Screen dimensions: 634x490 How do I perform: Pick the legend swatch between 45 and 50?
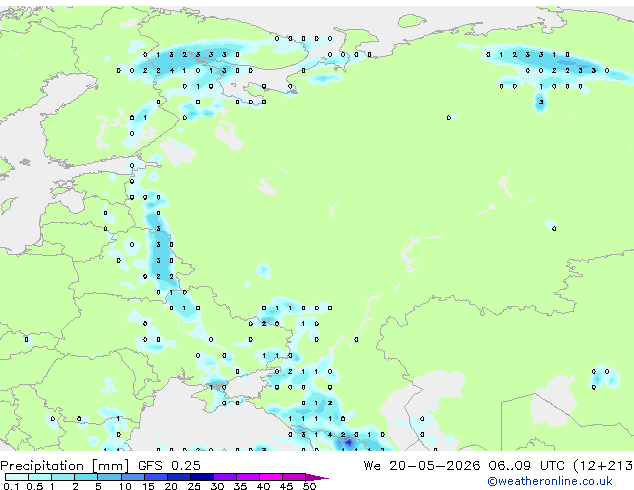point(294,477)
